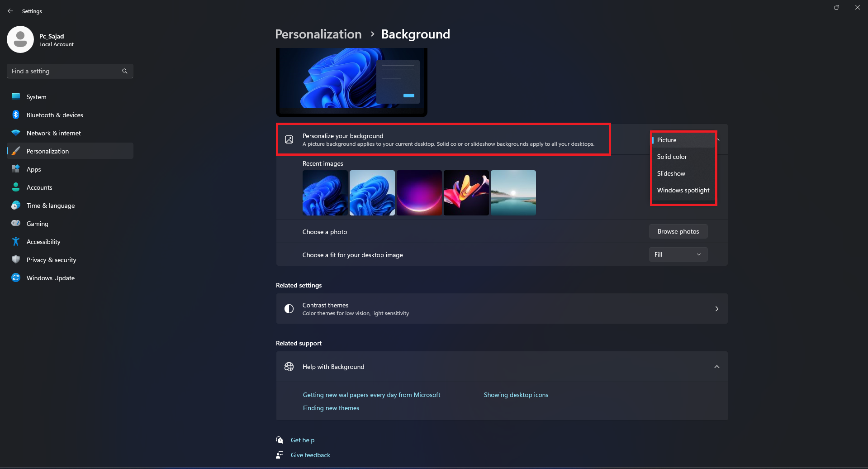This screenshot has height=469, width=868.
Task: Click the Privacy shield icon
Action: pos(16,259)
